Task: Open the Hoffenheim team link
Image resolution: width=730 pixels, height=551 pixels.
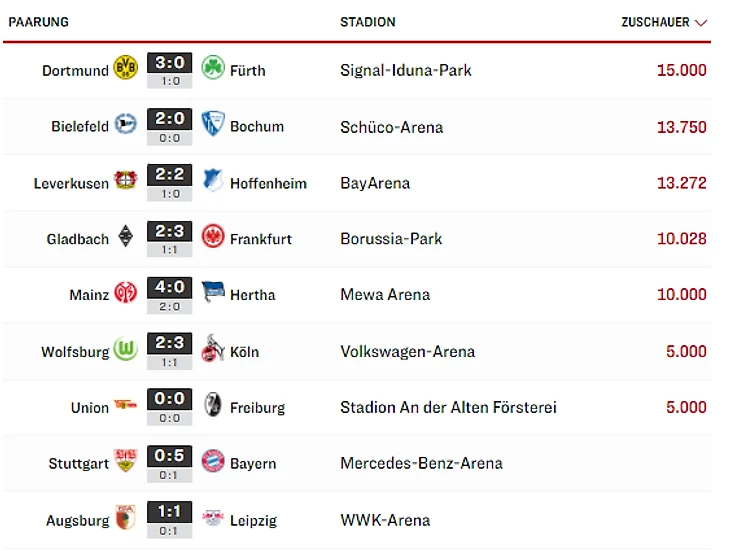Action: coord(268,183)
